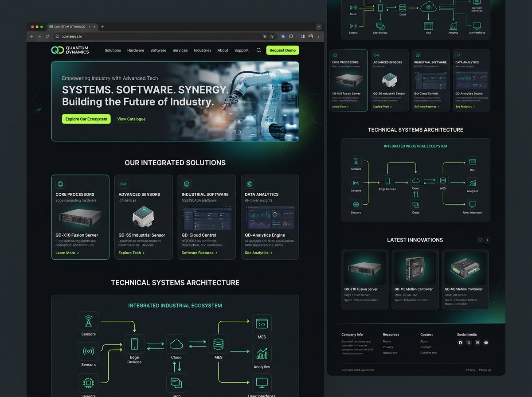Screen dimensions: 532x397
Task: Click Data Analytics icon in browser window
Action: [250, 184]
